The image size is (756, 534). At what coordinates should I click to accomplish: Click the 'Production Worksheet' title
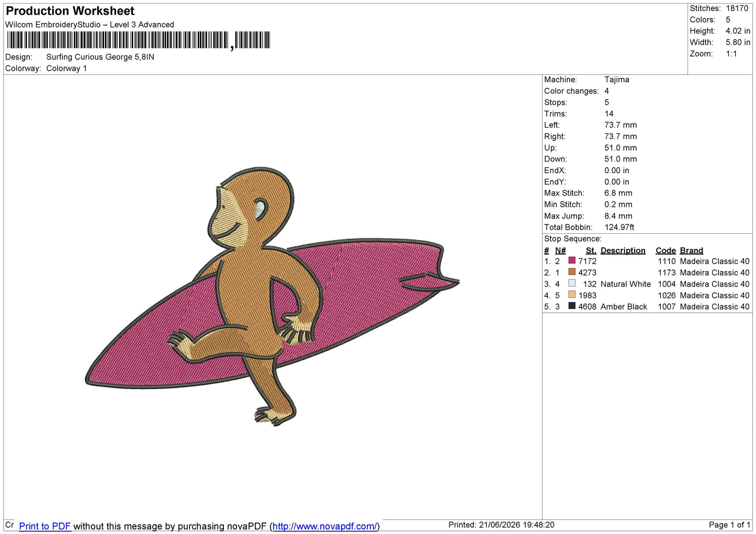[x=70, y=11]
